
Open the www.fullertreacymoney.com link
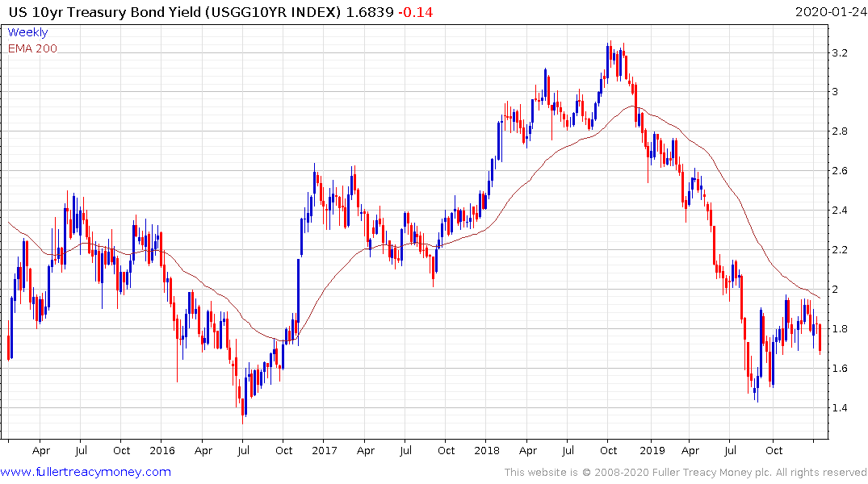click(x=86, y=472)
